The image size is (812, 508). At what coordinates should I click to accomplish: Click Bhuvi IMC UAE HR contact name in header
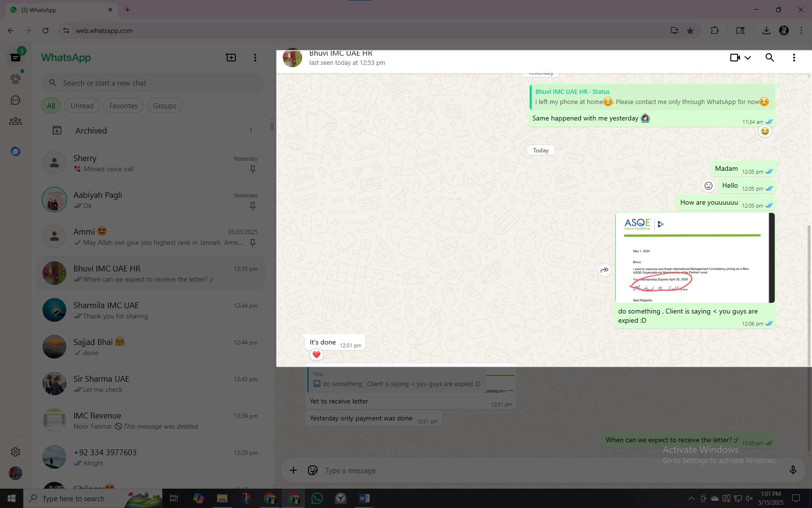(x=341, y=53)
